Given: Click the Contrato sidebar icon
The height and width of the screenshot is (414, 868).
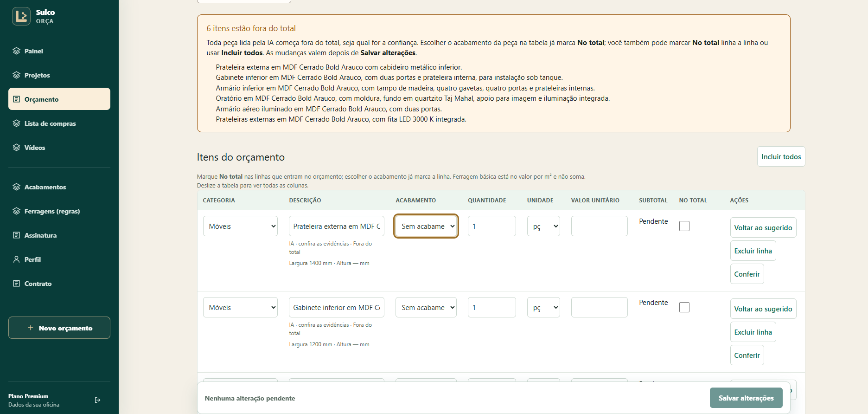Looking at the screenshot, I should click(17, 284).
